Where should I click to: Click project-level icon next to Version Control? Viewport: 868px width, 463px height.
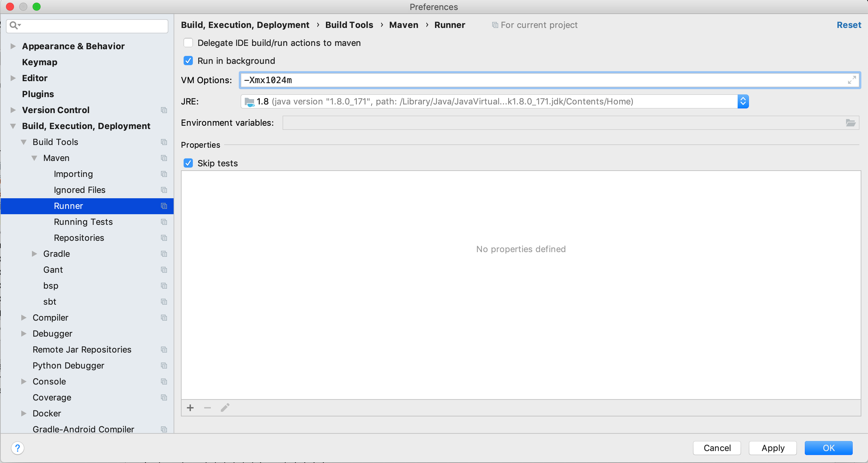tap(164, 110)
